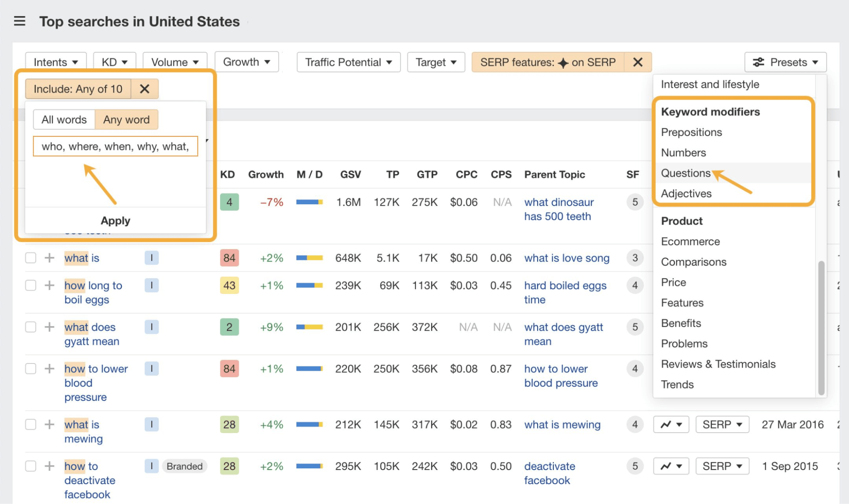849x504 pixels.
Task: Click the keyword input field to edit
Action: 116,146
